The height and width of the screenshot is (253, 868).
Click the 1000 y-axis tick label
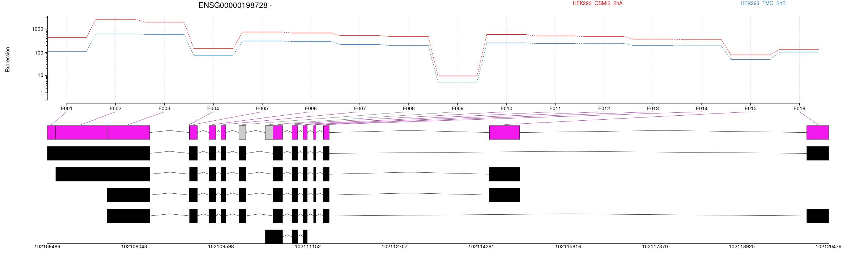pos(38,29)
